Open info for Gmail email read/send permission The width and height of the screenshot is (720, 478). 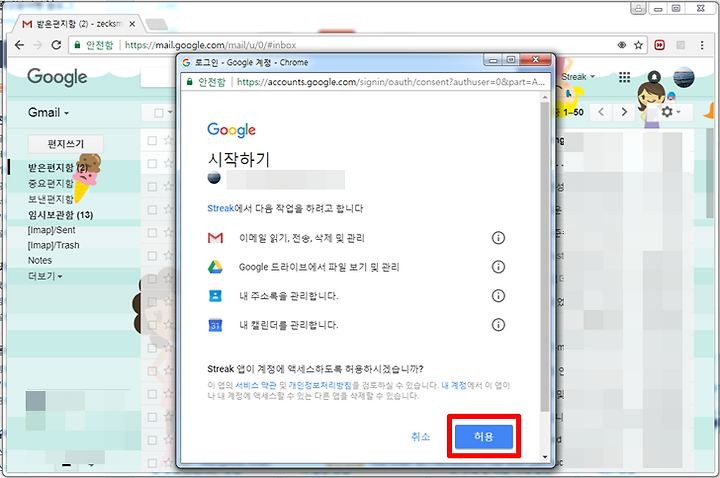click(x=498, y=238)
